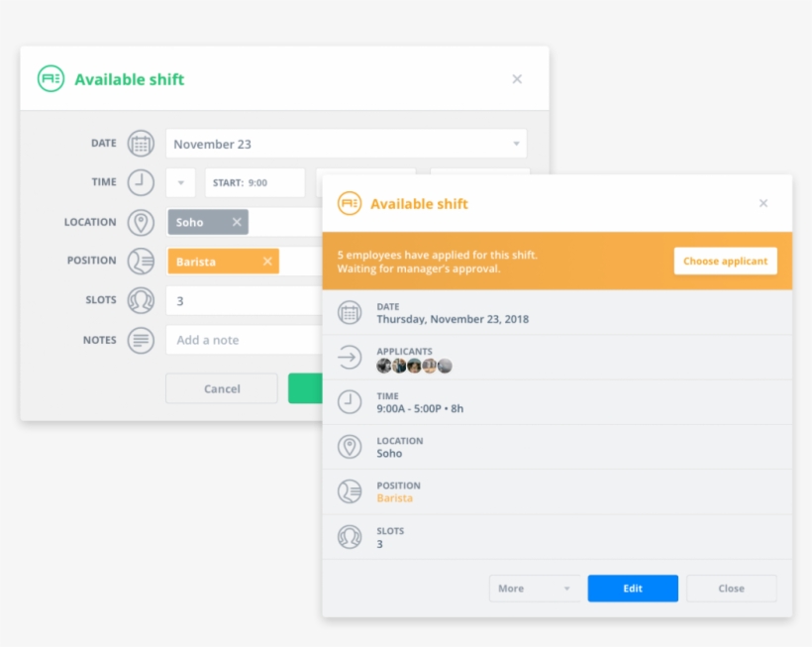Click the Available shift logo badge
This screenshot has width=812, height=647.
pyautogui.click(x=51, y=79)
